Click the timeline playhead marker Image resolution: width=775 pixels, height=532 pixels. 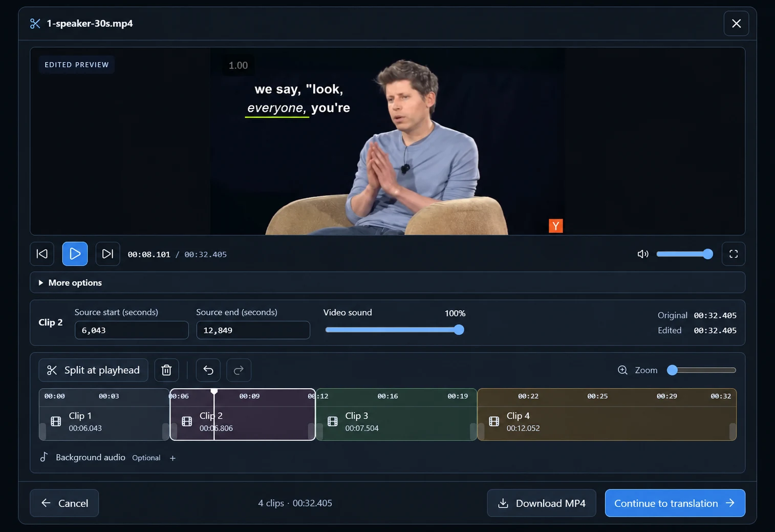pos(214,392)
